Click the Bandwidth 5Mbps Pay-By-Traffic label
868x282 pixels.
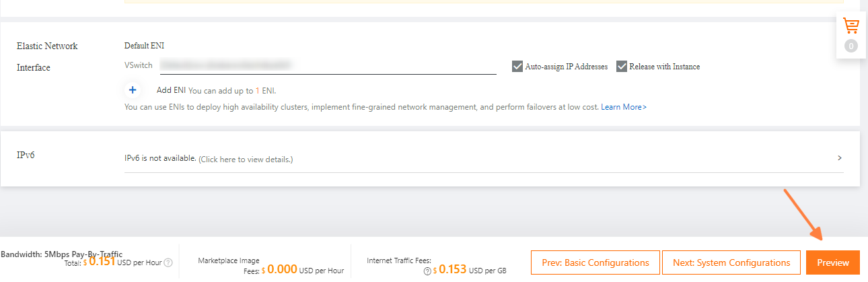pos(61,254)
